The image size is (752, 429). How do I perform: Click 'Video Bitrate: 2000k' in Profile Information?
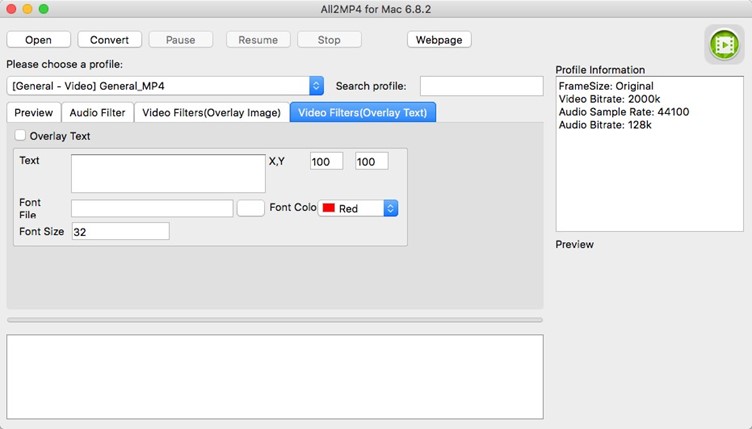point(609,99)
